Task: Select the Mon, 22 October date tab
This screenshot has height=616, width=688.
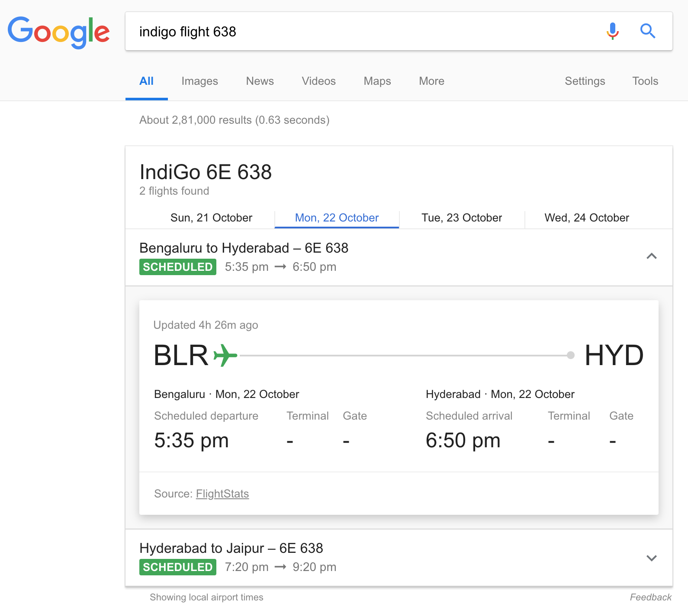Action: point(337,218)
